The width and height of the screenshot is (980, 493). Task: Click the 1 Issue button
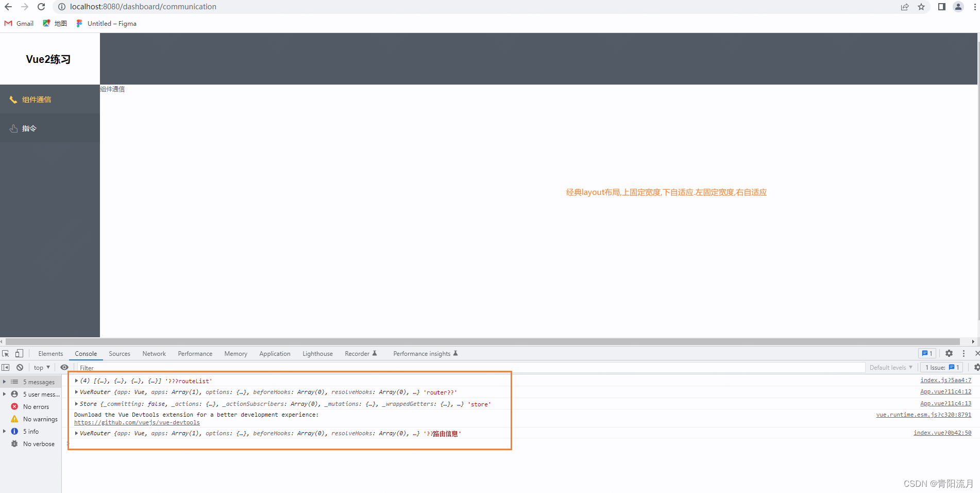click(942, 367)
